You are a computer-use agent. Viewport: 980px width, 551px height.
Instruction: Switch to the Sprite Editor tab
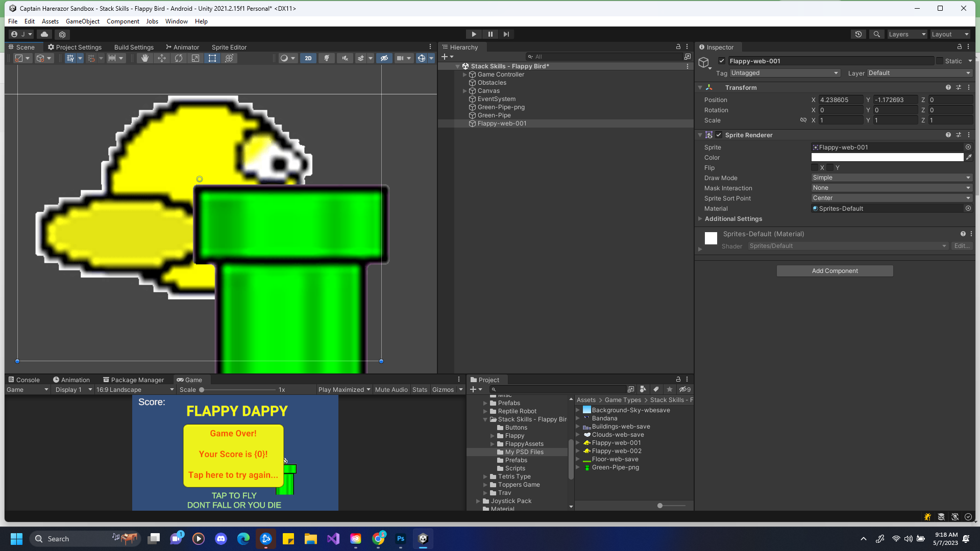(x=229, y=47)
